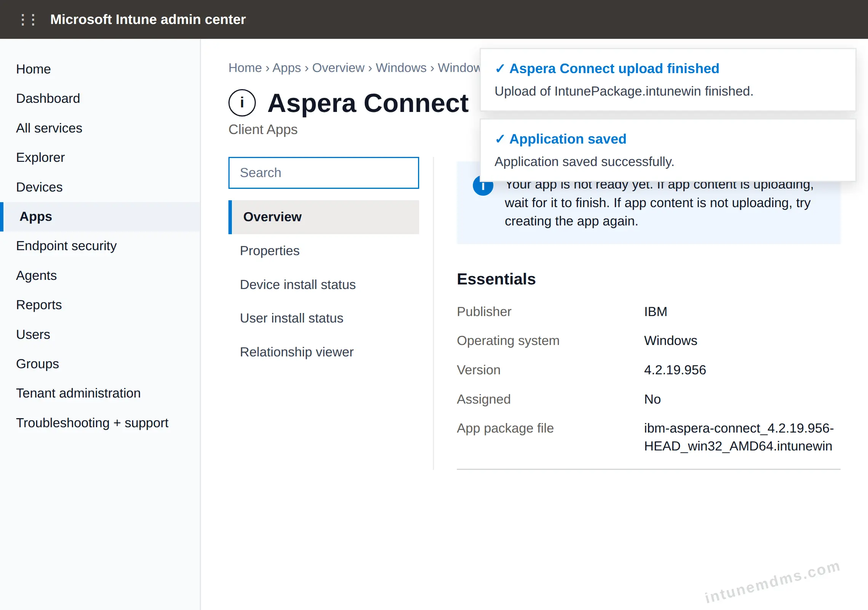
Task: Click the Aspera Connect upload finished notification
Action: (x=668, y=80)
